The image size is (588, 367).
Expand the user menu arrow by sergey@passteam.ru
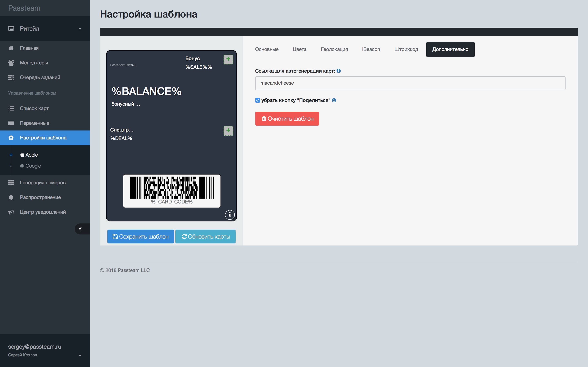[80, 355]
